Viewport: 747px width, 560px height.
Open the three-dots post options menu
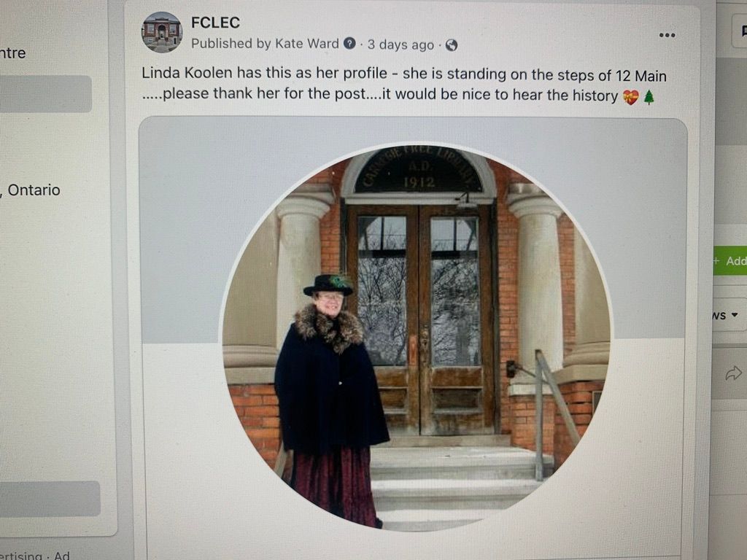pos(667,35)
